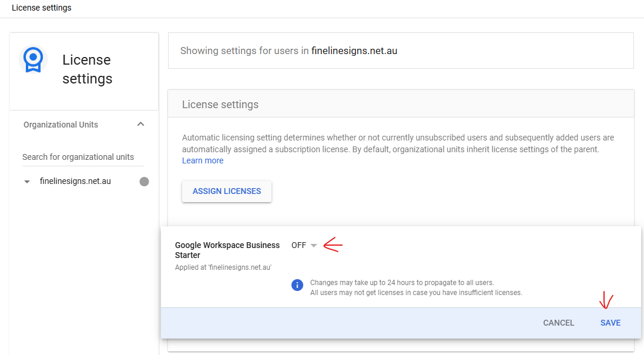Click the License settings badge icon
The height and width of the screenshot is (355, 644).
click(33, 59)
